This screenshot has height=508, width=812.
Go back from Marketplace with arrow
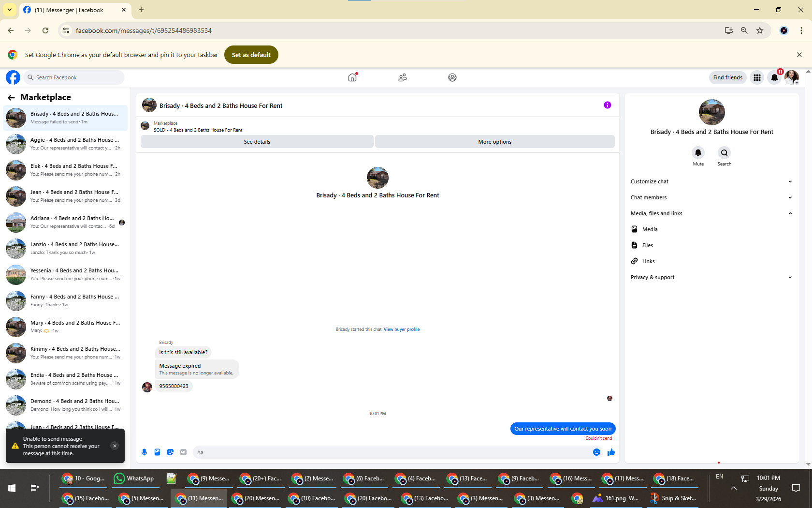click(11, 97)
